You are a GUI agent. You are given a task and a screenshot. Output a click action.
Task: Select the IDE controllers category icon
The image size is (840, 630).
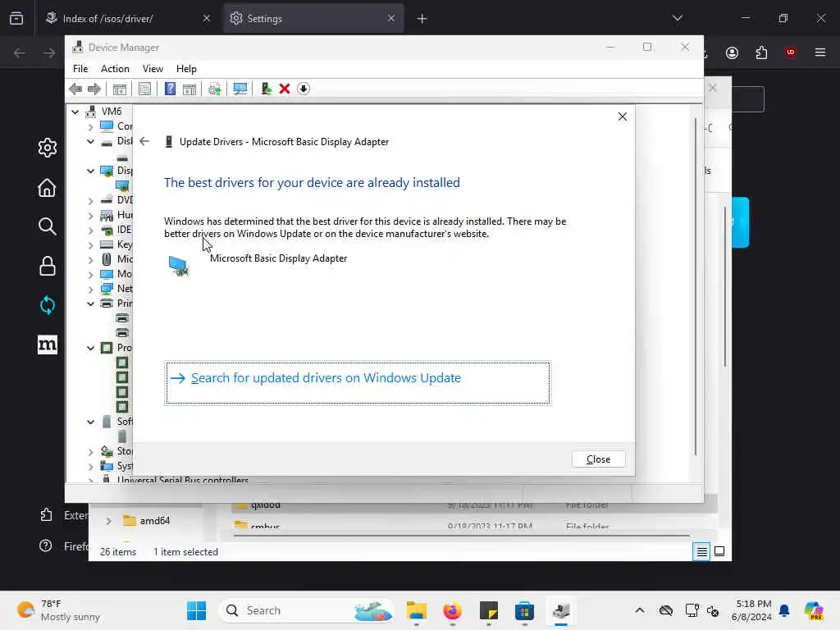click(107, 231)
